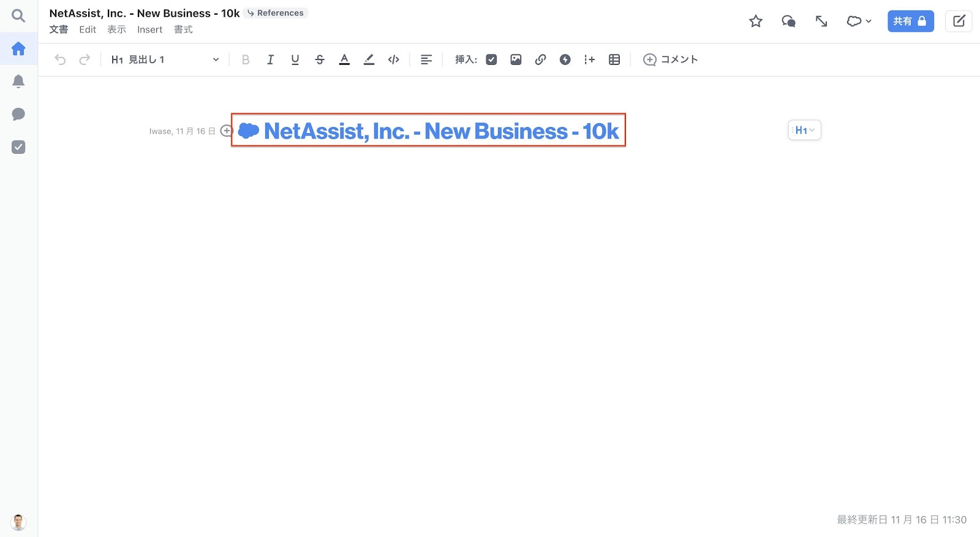Screen dimensions: 980x537
Task: Insert a link
Action: point(540,59)
